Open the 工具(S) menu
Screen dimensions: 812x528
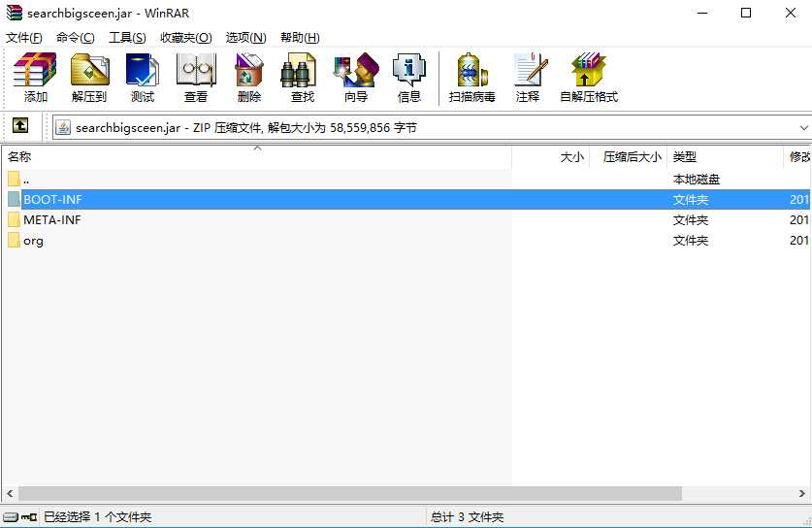click(127, 38)
